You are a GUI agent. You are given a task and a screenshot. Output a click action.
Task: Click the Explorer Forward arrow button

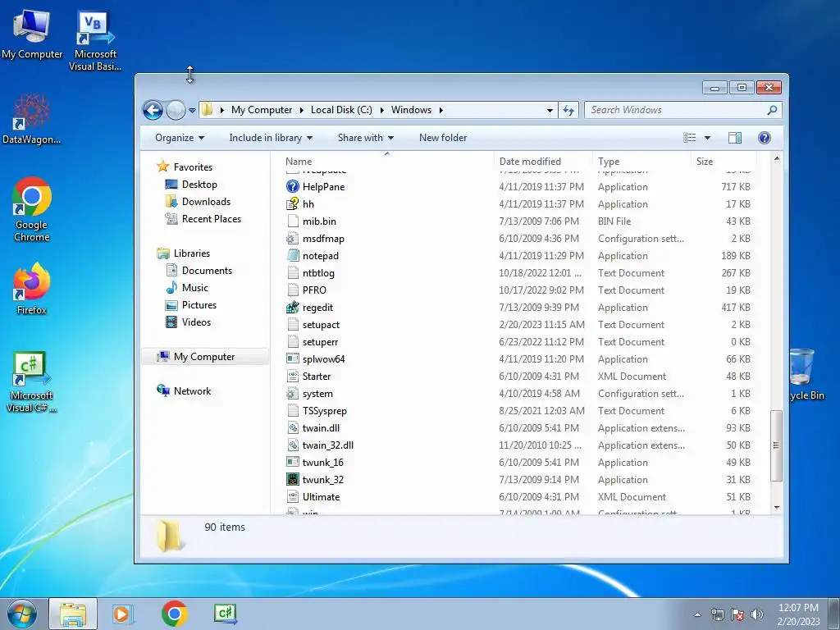[176, 111]
